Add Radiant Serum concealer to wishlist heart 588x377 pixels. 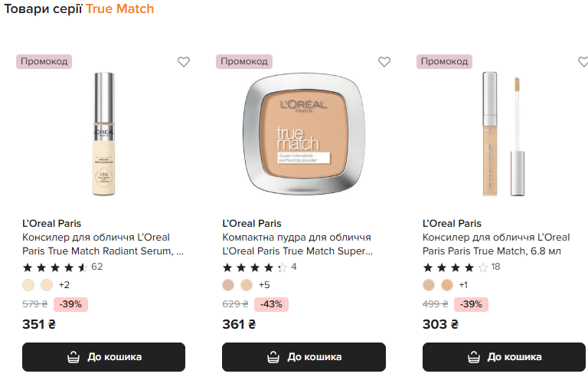click(184, 62)
